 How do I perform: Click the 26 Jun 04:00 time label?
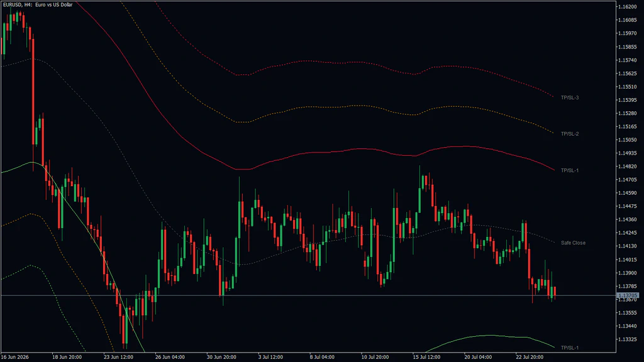coord(170,357)
